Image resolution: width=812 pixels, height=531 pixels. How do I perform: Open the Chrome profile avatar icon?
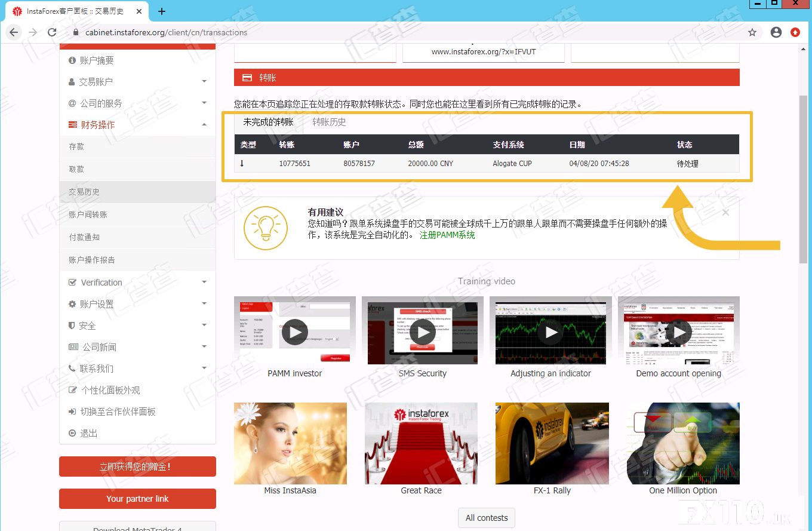point(776,32)
